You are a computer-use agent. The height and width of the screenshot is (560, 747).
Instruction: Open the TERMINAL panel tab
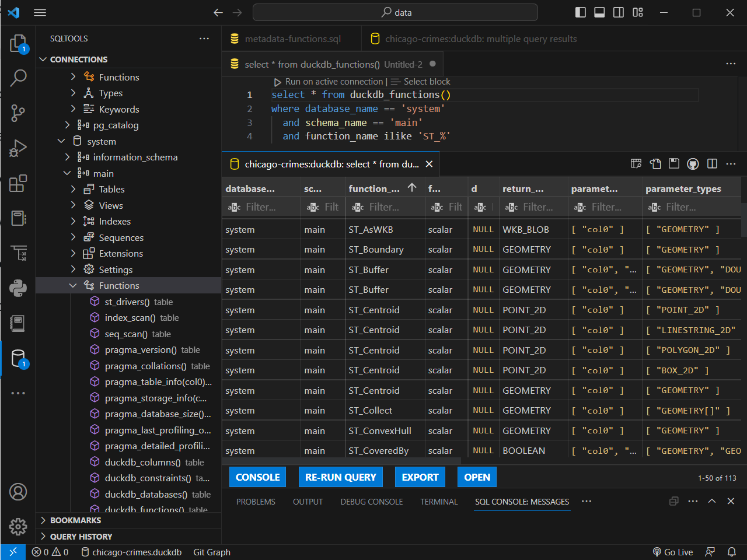pyautogui.click(x=439, y=502)
